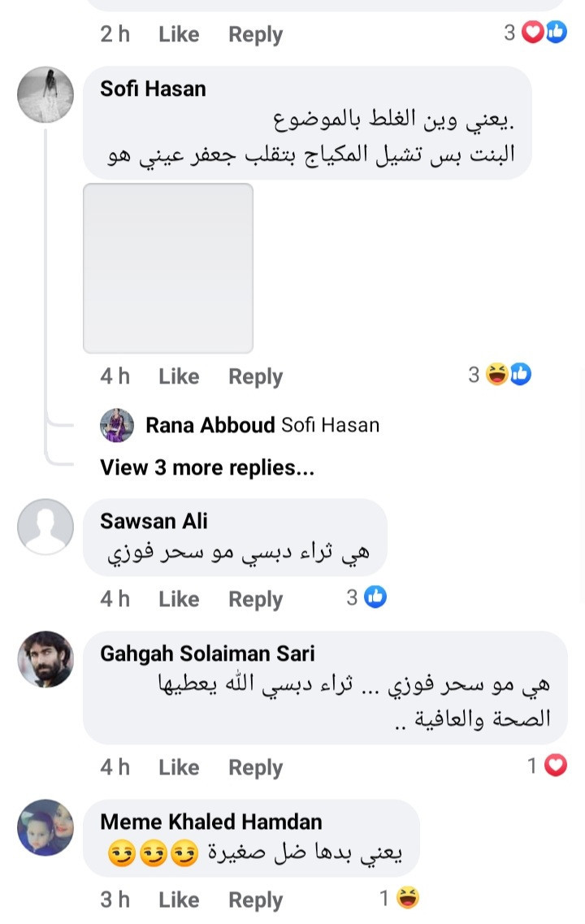Tap Meme Khaled Hamdan's avatar
585x924 pixels.
tap(45, 827)
